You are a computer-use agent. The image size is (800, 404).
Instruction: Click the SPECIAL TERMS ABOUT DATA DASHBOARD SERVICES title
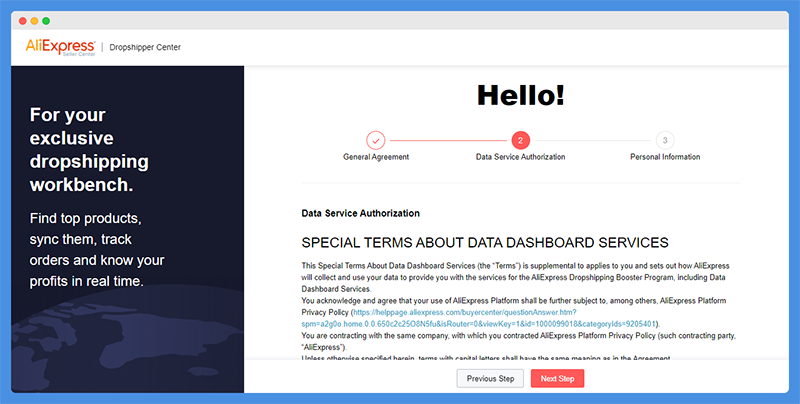coord(485,242)
